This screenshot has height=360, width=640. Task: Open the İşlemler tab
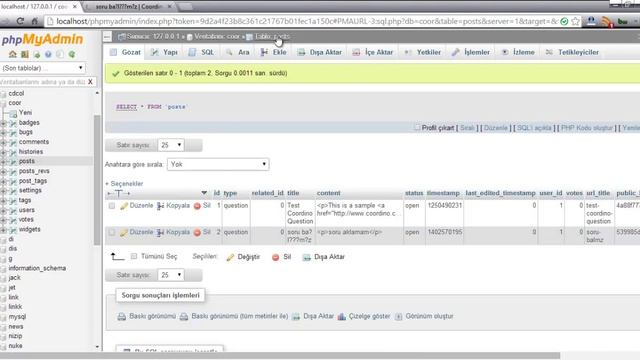point(471,52)
